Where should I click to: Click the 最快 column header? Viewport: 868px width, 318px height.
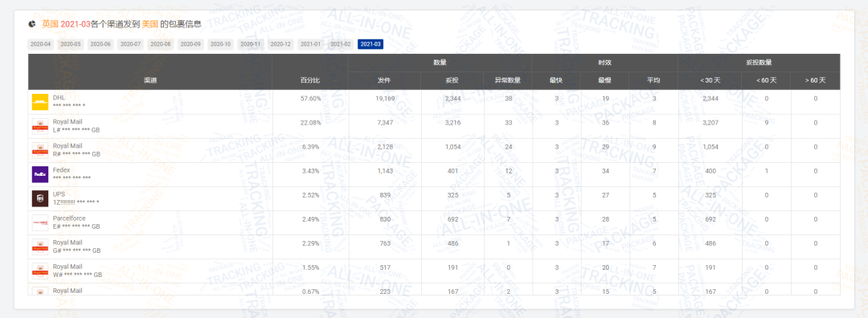(556, 81)
